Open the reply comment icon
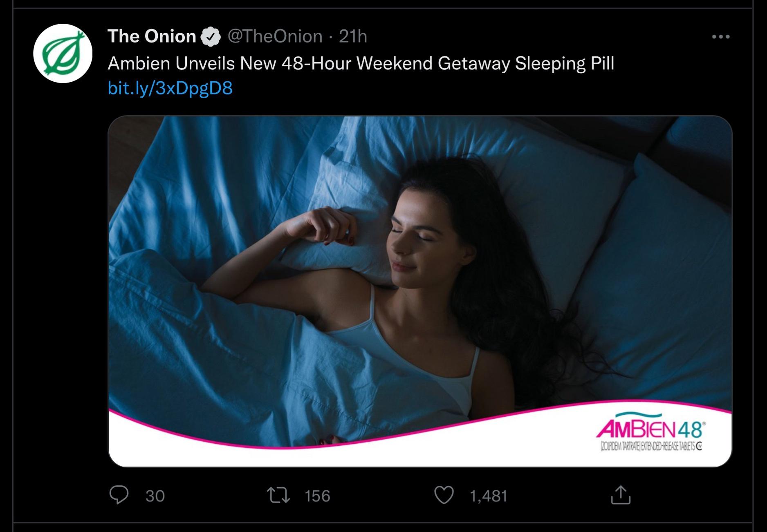This screenshot has height=532, width=767. tap(119, 495)
